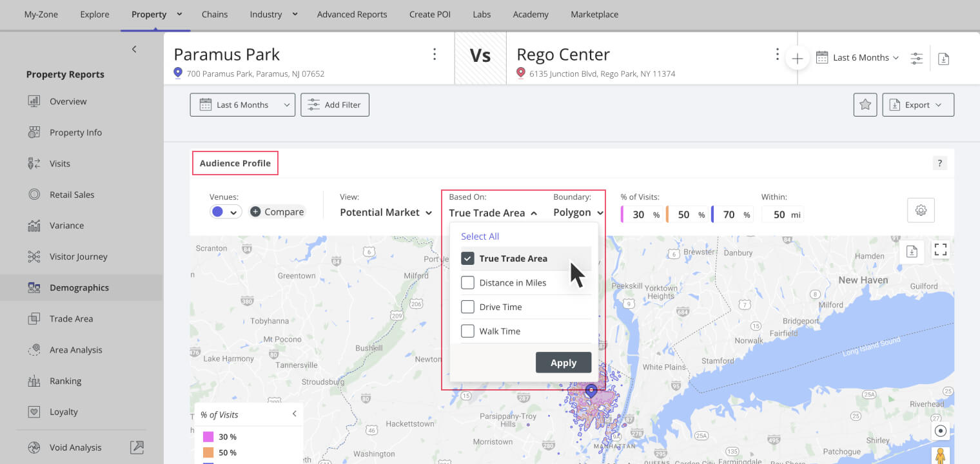
Task: Click the Street View pegman icon
Action: coord(941,455)
